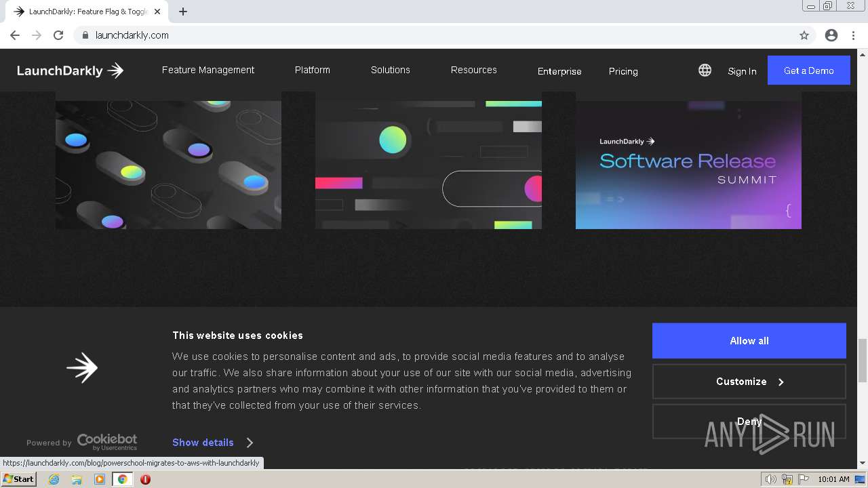Open the Software Release Summit image
The width and height of the screenshot is (868, 488).
tap(688, 165)
